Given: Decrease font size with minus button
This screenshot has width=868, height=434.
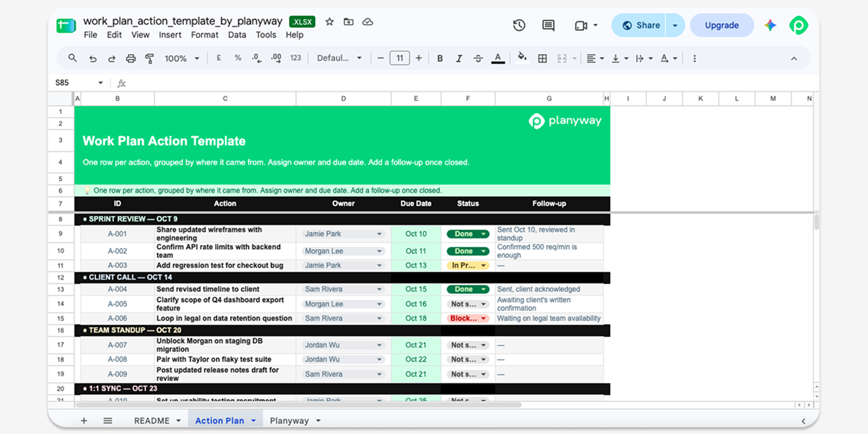Looking at the screenshot, I should 381,58.
